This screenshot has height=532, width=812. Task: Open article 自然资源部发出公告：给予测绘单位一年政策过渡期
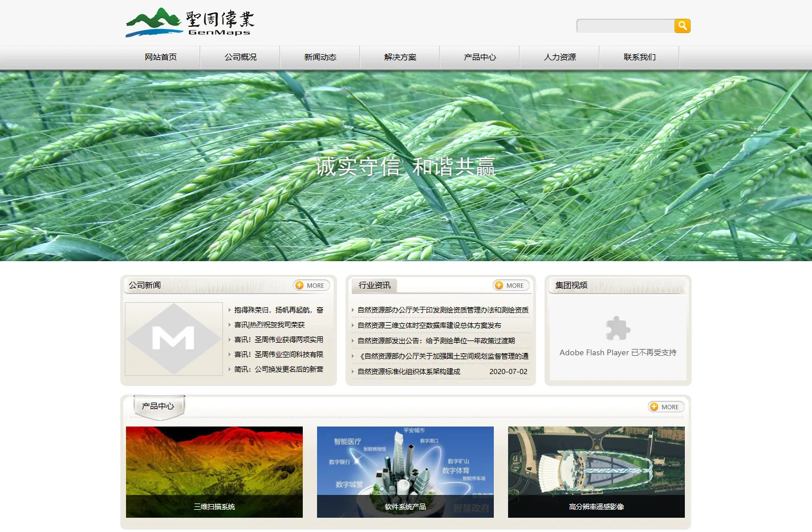click(x=436, y=340)
